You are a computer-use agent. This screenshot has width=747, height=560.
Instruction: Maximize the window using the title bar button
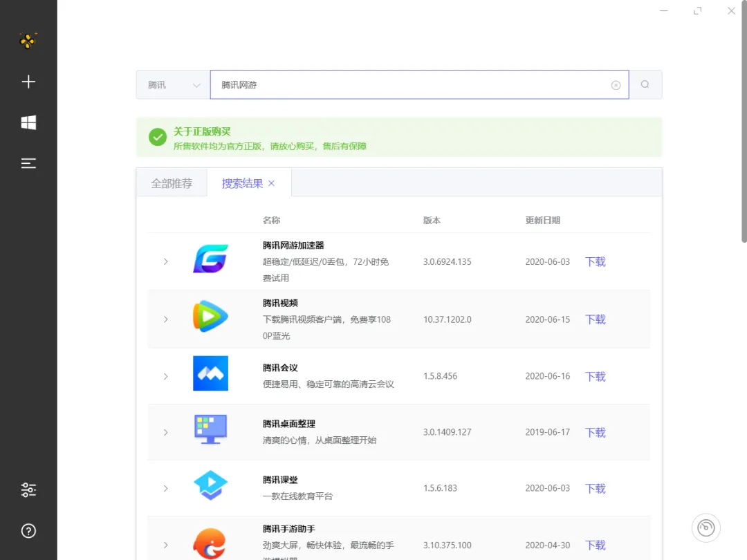click(x=697, y=10)
